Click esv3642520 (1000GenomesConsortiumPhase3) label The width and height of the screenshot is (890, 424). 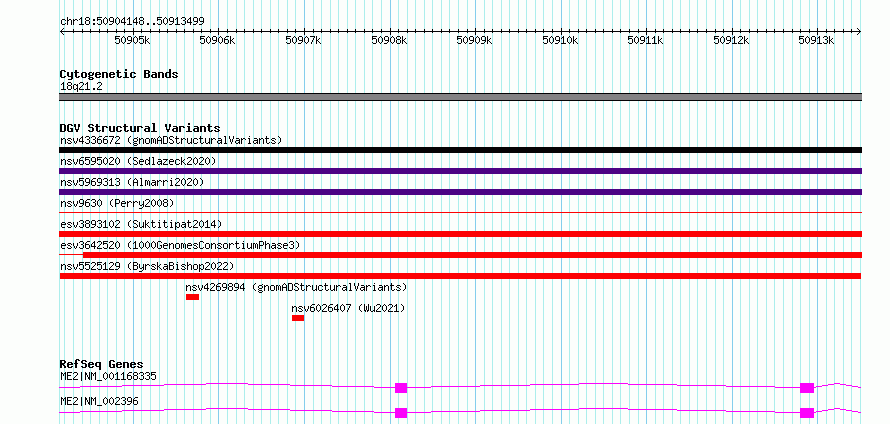point(180,245)
